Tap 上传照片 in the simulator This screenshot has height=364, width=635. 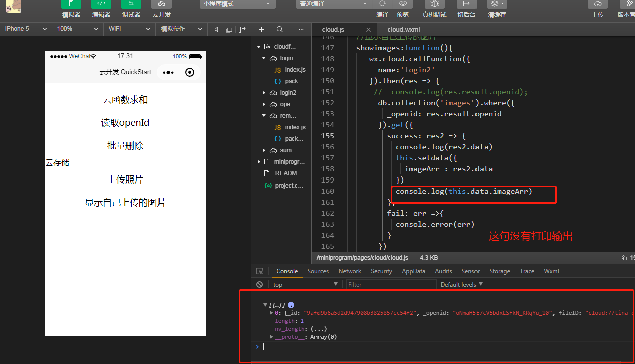pos(125,179)
